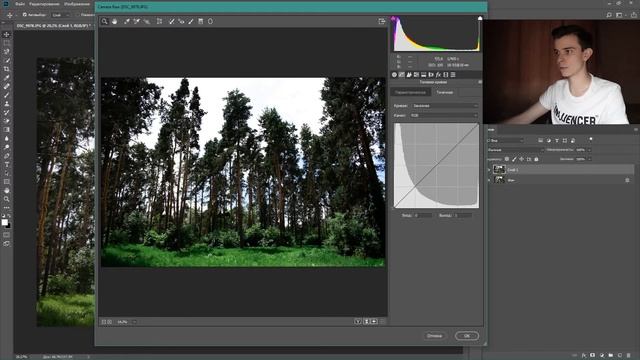Open the Split Toning panel icon
Viewport: 640px width, 360px height.
coord(424,75)
